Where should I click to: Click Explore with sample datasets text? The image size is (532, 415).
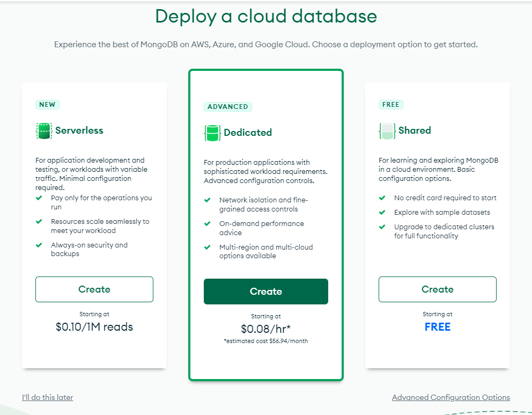[442, 212]
